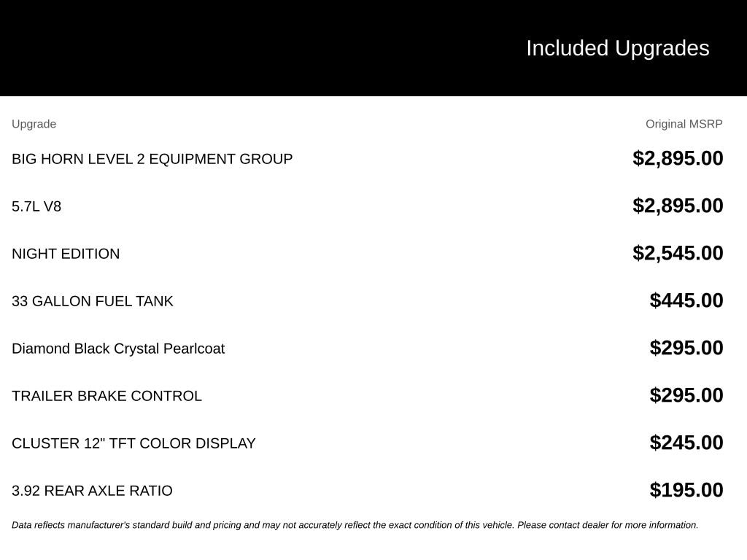Image resolution: width=747 pixels, height=560 pixels.
Task: Select the $2,545.00 Night Edition price
Action: click(678, 253)
